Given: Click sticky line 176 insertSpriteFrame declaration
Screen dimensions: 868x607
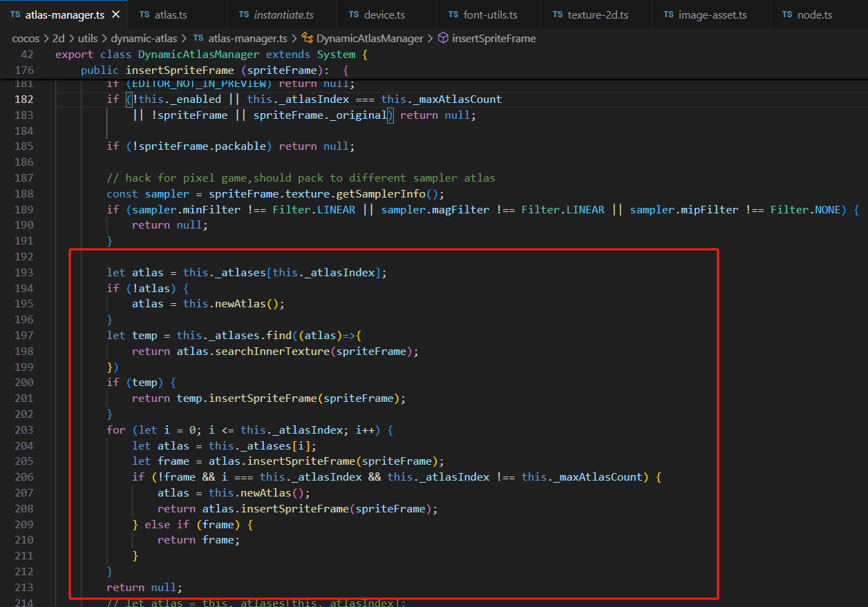Looking at the screenshot, I should (x=215, y=70).
